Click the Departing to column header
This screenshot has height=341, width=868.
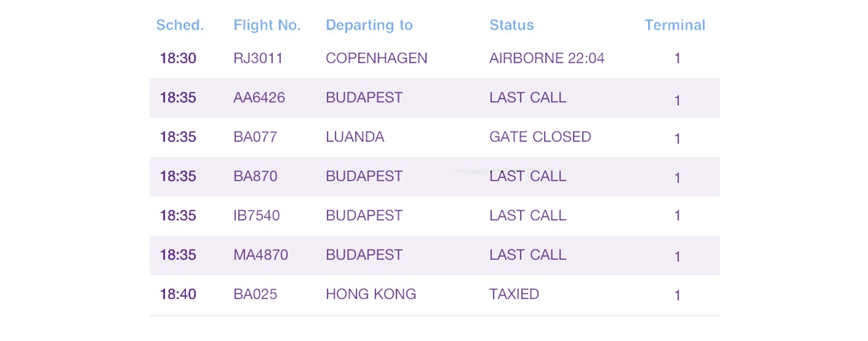coord(369,25)
